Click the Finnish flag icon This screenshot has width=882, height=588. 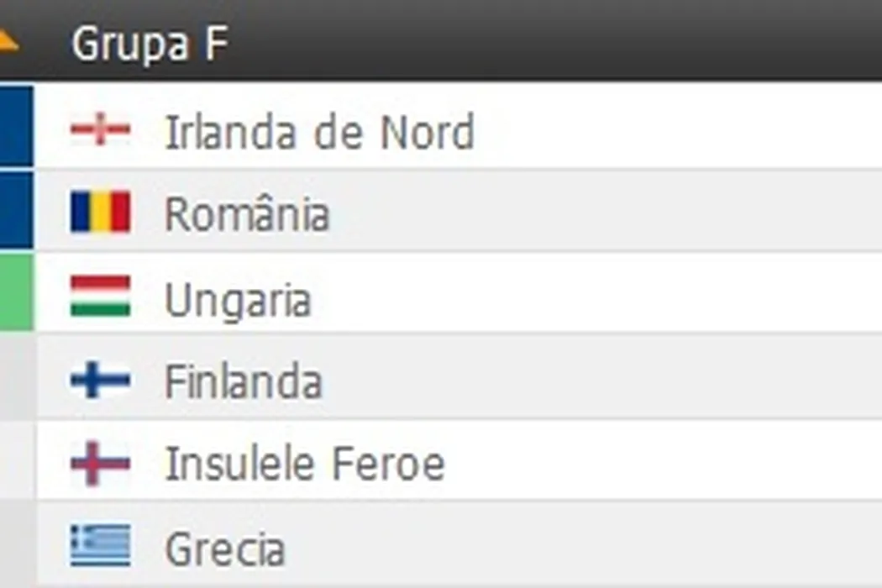[100, 380]
